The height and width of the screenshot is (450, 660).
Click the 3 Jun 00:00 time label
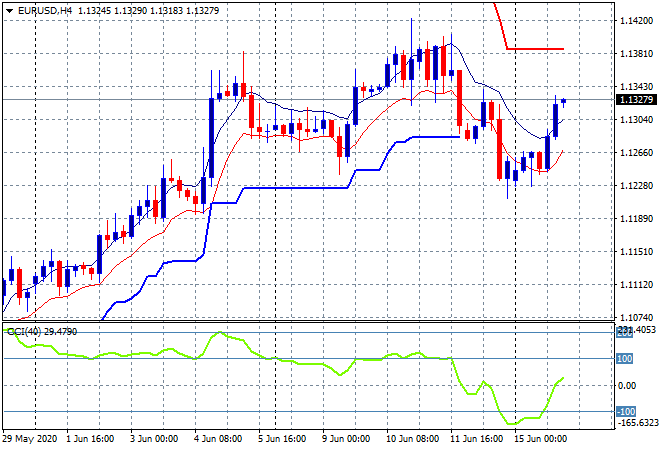[154, 439]
